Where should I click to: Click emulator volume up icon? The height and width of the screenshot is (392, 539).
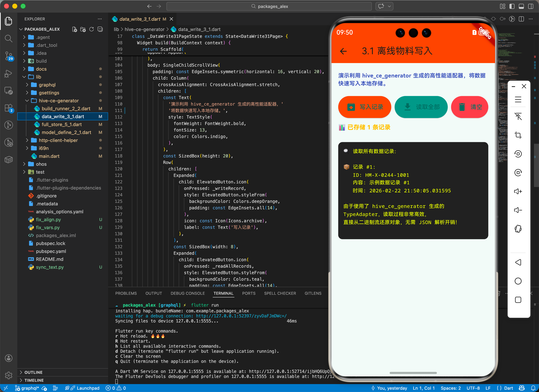coord(518,191)
